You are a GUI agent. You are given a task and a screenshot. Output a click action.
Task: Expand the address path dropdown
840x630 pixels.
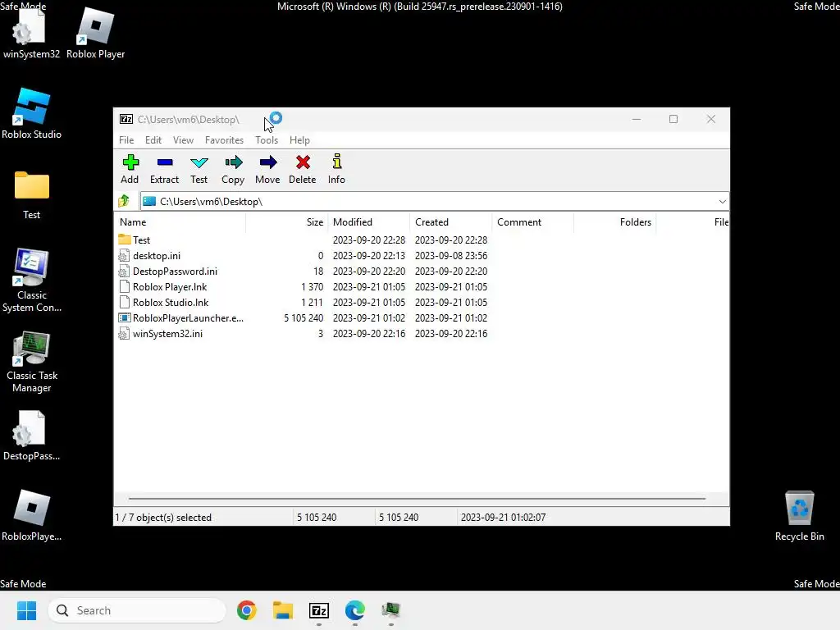722,202
